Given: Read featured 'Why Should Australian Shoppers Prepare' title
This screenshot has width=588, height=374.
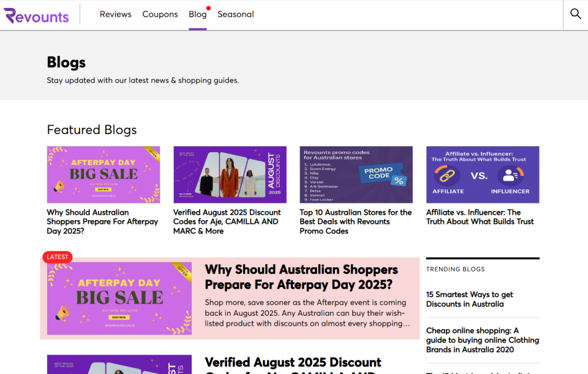Looking at the screenshot, I should pos(102,221).
